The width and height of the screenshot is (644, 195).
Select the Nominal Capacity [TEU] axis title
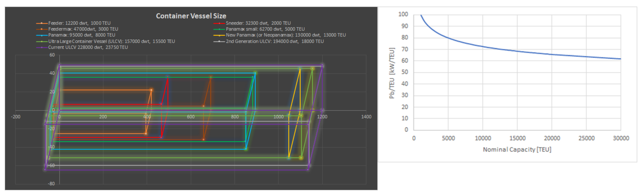coord(517,149)
